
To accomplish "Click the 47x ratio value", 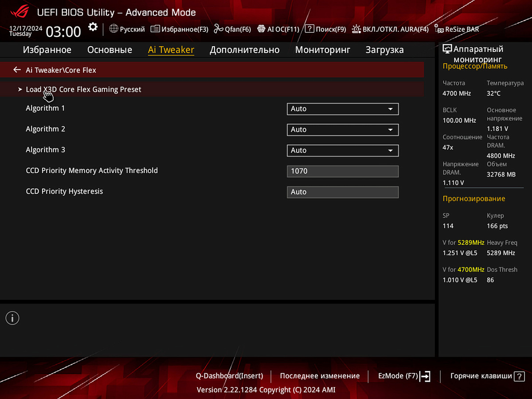I will (x=448, y=148).
